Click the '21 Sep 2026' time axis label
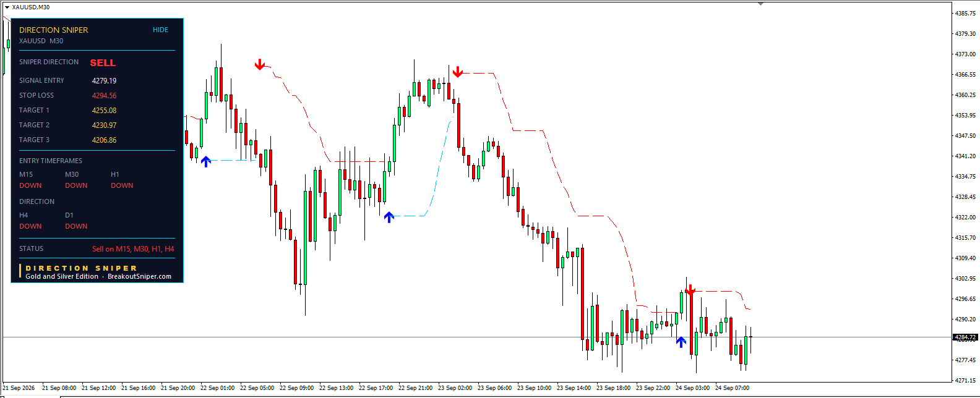The height and width of the screenshot is (398, 980). (19, 388)
